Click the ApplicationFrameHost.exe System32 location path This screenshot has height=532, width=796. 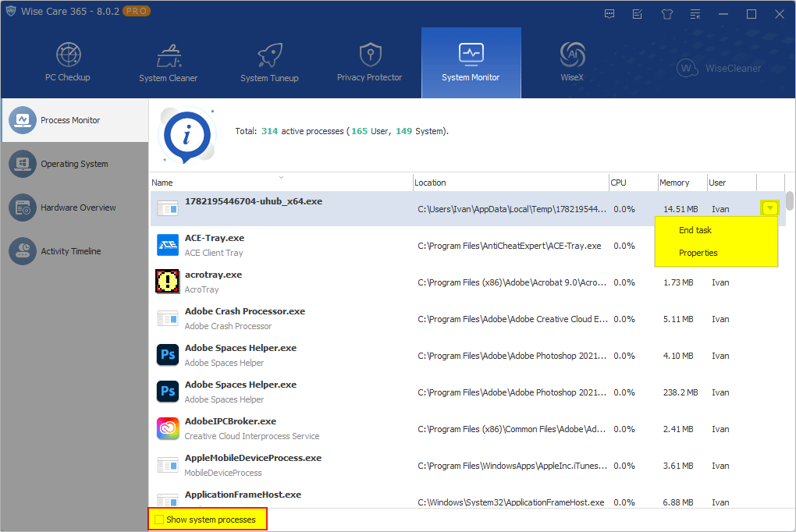tap(510, 502)
